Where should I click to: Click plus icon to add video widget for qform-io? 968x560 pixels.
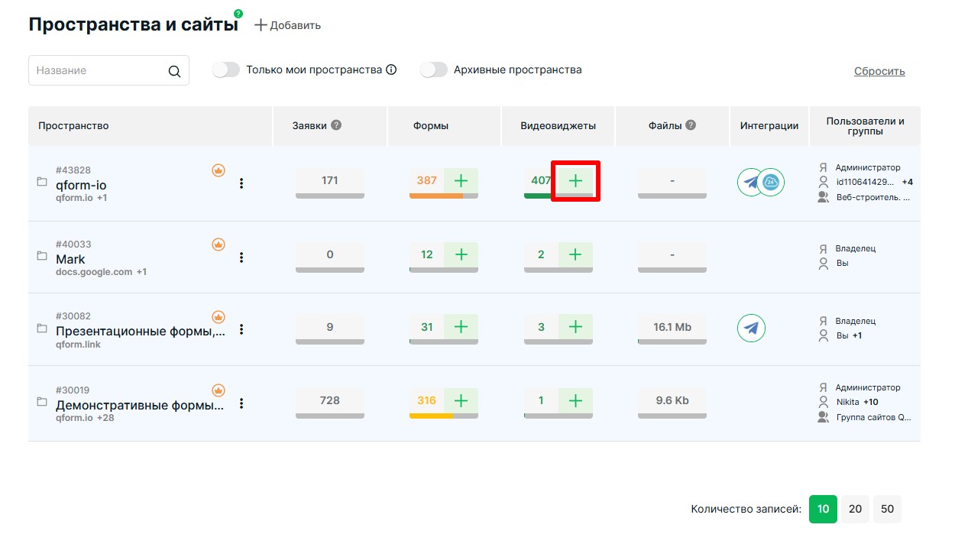pos(575,181)
